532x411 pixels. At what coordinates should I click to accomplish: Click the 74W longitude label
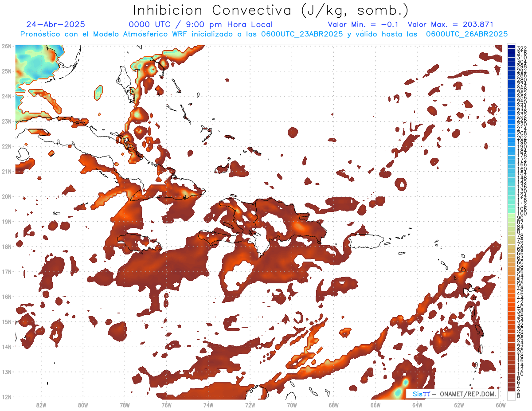pyautogui.click(x=208, y=405)
